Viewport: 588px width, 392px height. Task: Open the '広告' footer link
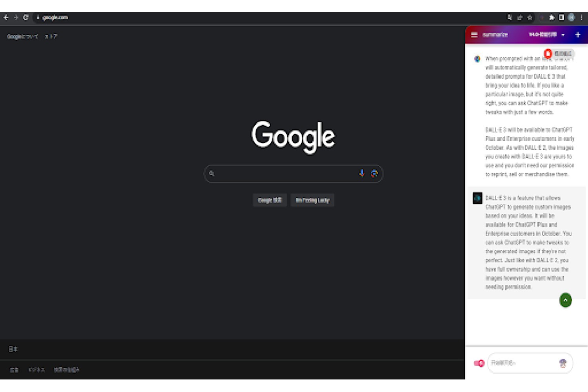tap(14, 370)
